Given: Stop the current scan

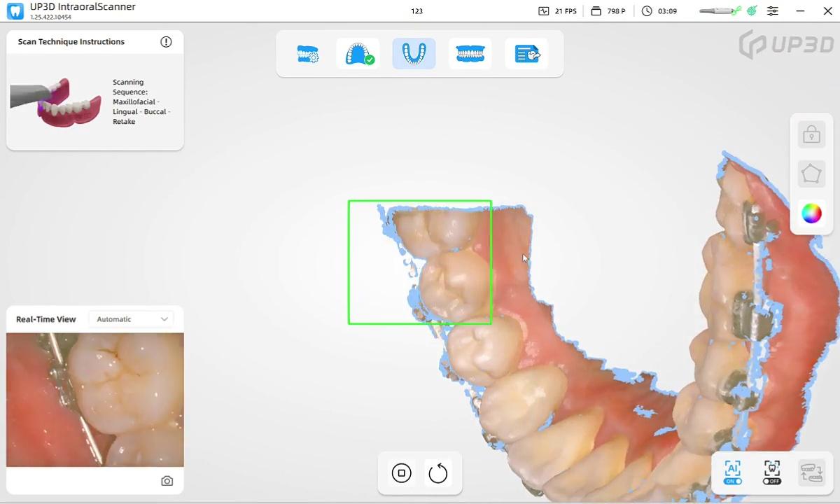Looking at the screenshot, I should (x=401, y=473).
